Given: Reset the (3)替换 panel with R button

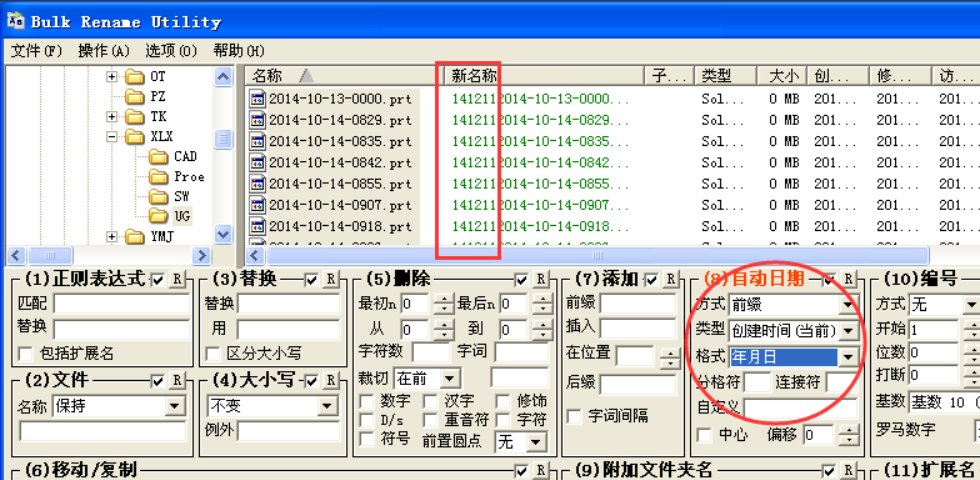Looking at the screenshot, I should pyautogui.click(x=330, y=279).
